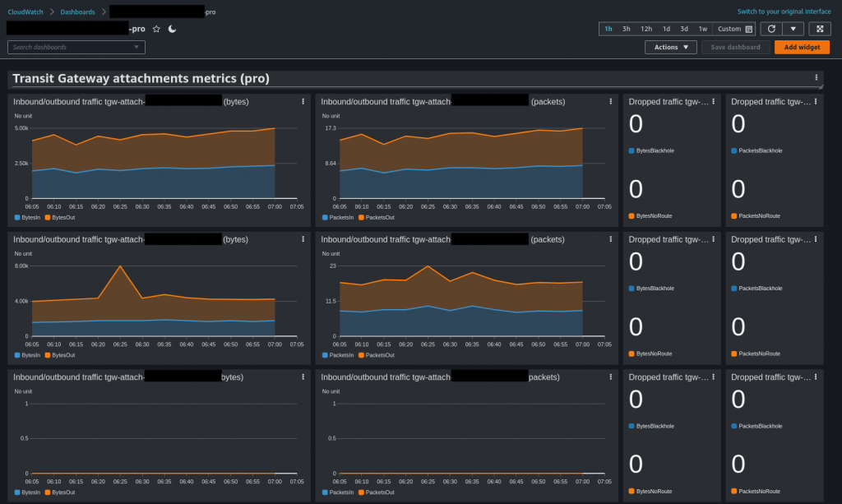Viewport: 842px width, 504px height.
Task: Toggle the PacketsIn legend entry
Action: 337,217
